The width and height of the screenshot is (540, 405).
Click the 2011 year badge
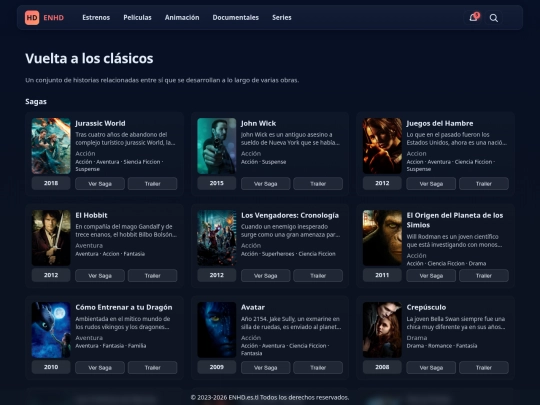coord(382,275)
